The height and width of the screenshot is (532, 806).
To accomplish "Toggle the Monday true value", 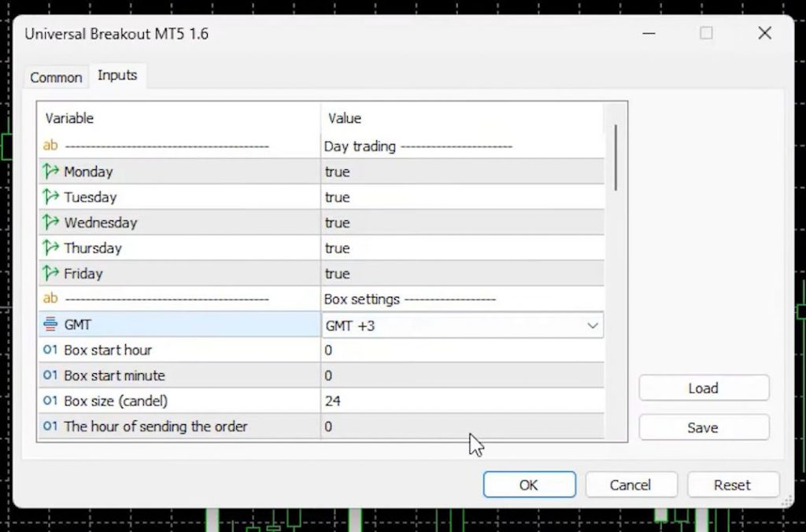I will click(x=461, y=172).
